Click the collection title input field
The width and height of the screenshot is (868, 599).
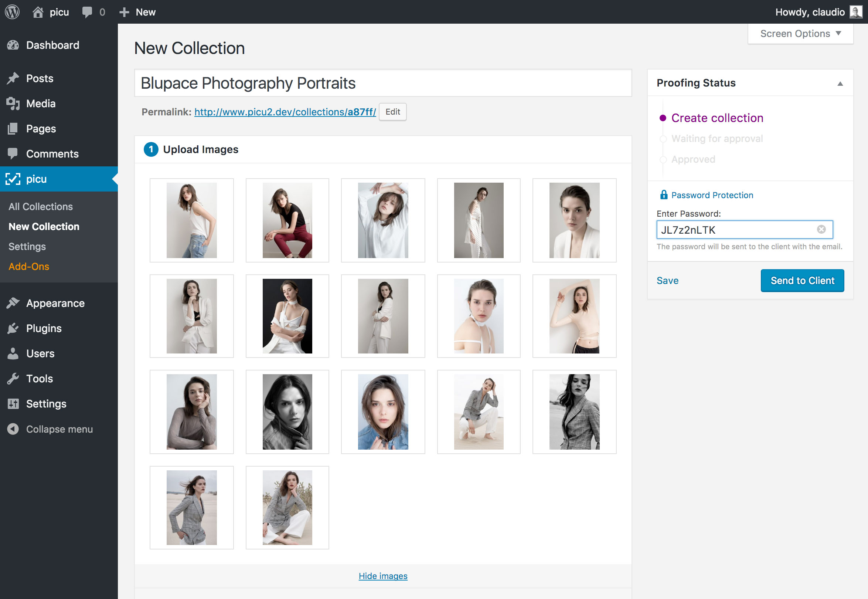tap(382, 83)
